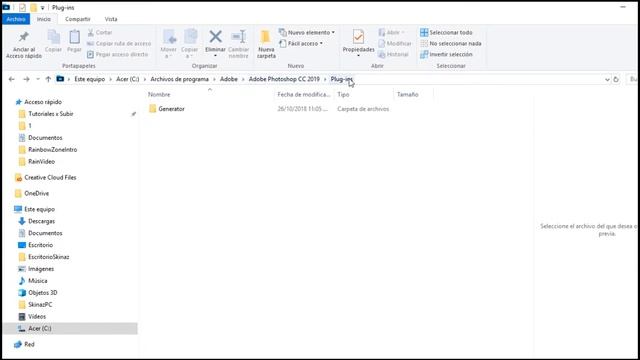The height and width of the screenshot is (360, 640).
Task: Click the Cortar scissors option
Action: click(x=100, y=32)
